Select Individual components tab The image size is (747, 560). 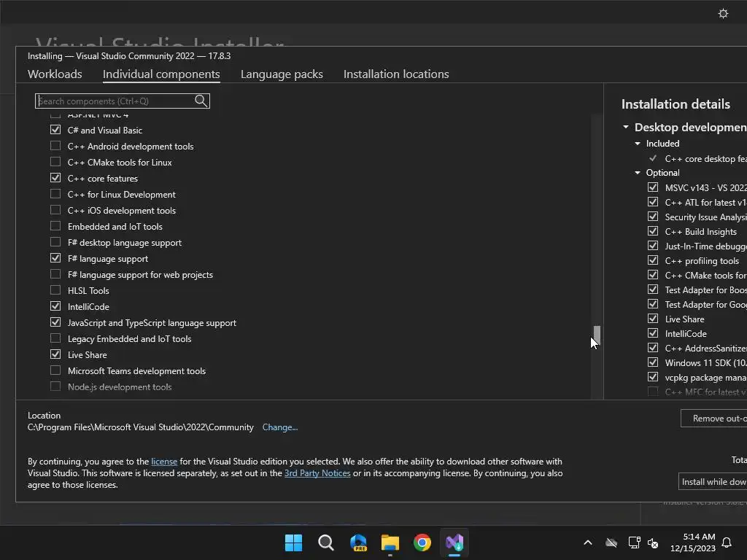pos(161,74)
